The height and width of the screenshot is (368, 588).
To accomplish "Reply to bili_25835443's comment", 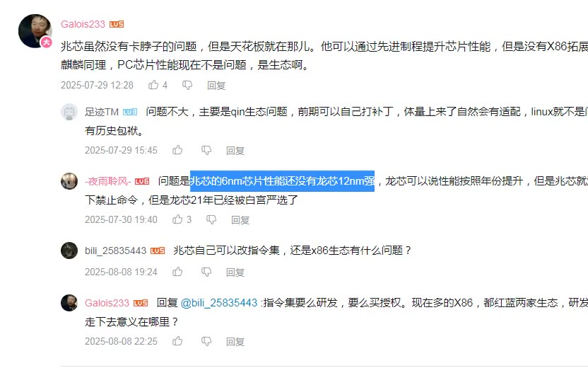I will (x=235, y=272).
